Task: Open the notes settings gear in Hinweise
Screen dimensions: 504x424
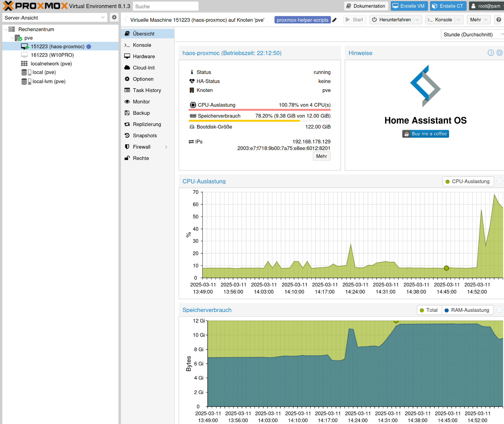Action: (499, 53)
